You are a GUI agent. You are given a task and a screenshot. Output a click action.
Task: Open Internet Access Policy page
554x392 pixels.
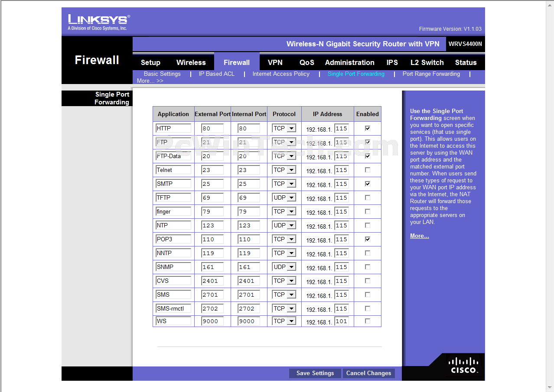281,74
